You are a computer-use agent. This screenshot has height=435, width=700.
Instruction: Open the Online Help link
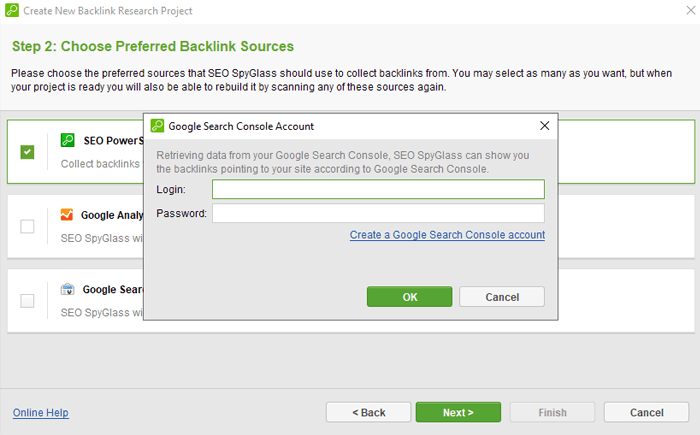point(41,413)
